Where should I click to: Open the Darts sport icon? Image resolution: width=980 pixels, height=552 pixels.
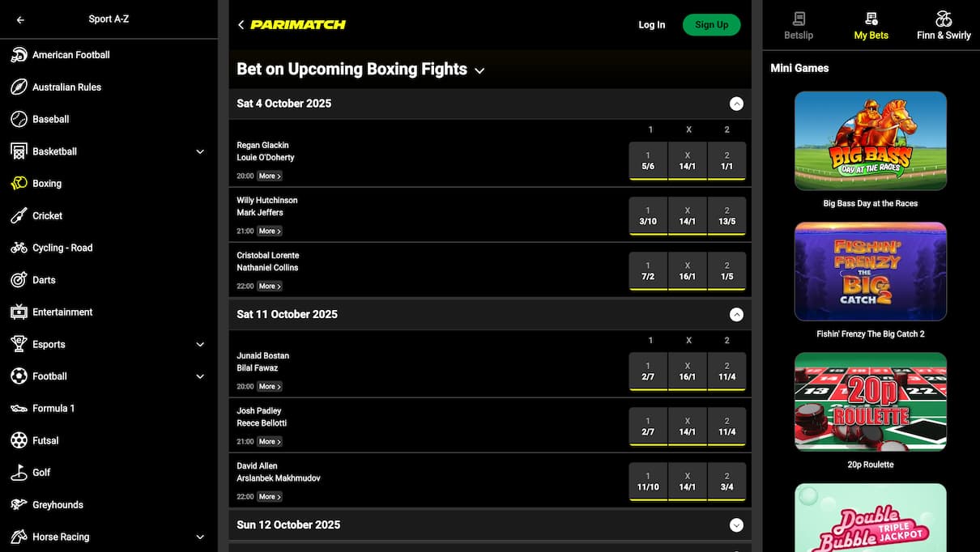coord(19,280)
